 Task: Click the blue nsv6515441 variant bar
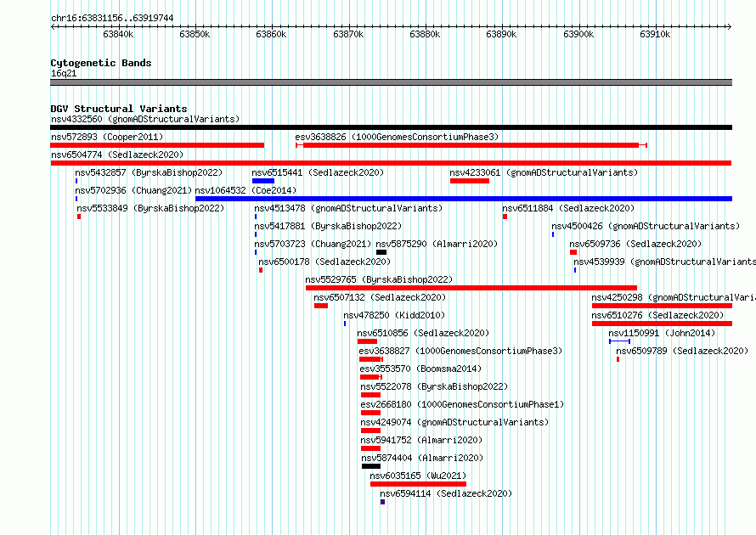(263, 181)
